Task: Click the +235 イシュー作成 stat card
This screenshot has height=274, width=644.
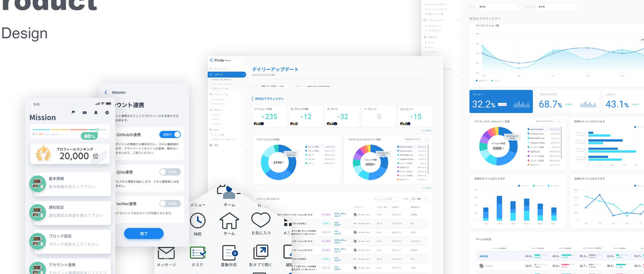Action: [269, 116]
